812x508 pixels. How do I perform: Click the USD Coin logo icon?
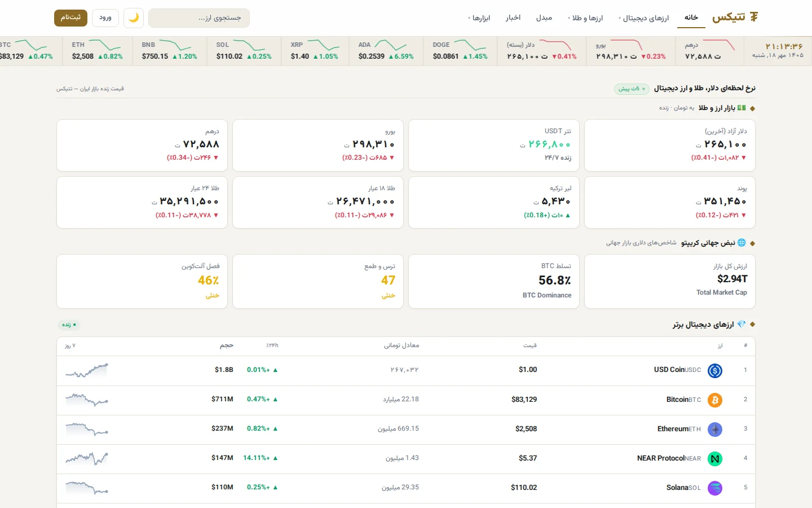tap(715, 370)
